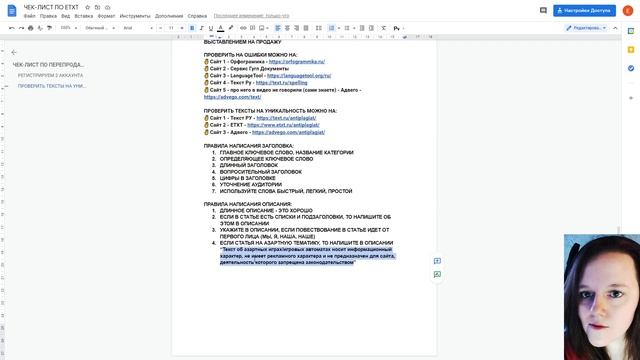Decrease the indent
The image size is (640, 360).
click(x=362, y=28)
